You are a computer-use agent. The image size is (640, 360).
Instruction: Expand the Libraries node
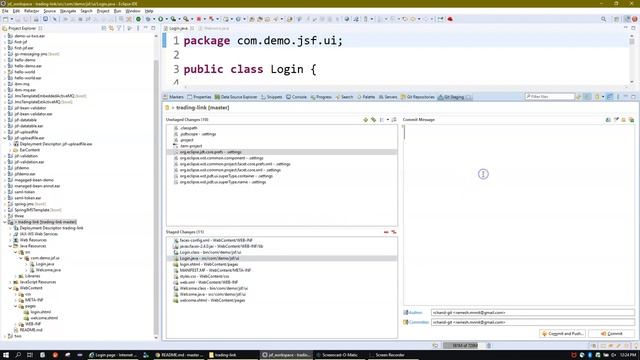16,276
